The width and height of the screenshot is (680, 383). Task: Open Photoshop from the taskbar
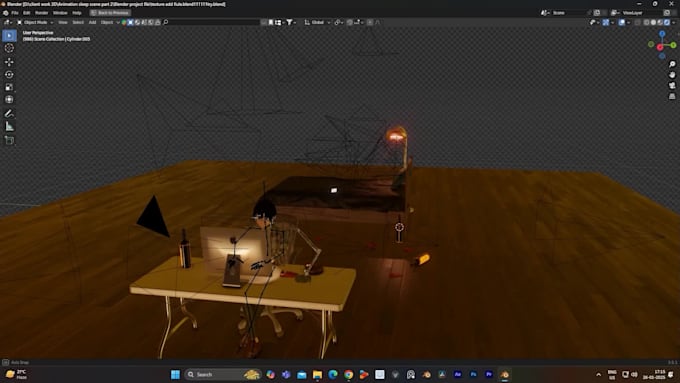point(473,374)
